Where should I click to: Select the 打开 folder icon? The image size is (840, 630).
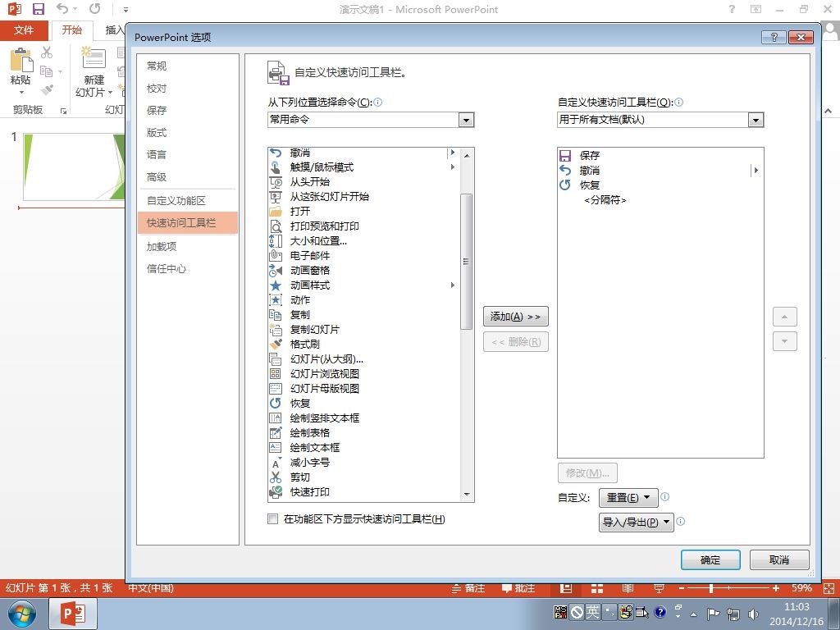pyautogui.click(x=276, y=212)
